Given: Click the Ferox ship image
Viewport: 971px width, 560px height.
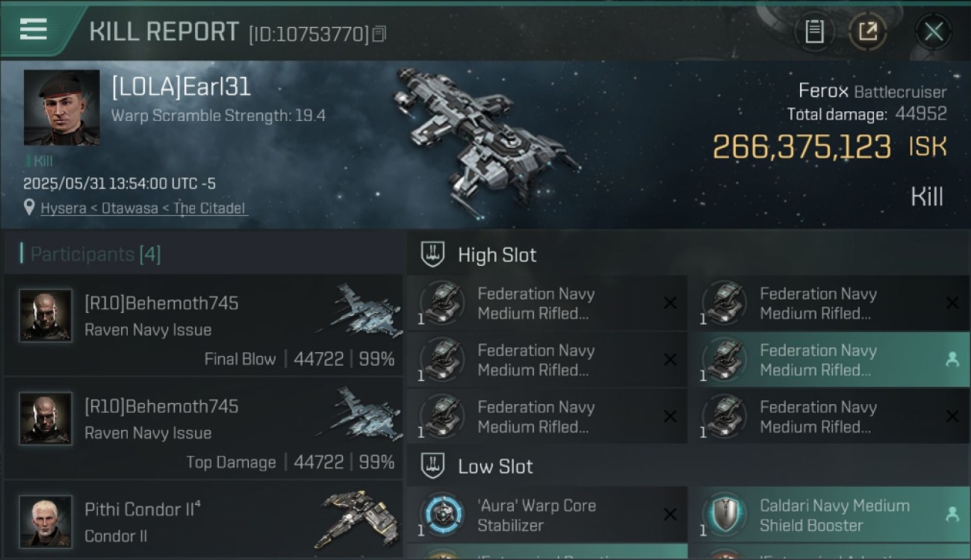Looking at the screenshot, I should click(485, 134).
